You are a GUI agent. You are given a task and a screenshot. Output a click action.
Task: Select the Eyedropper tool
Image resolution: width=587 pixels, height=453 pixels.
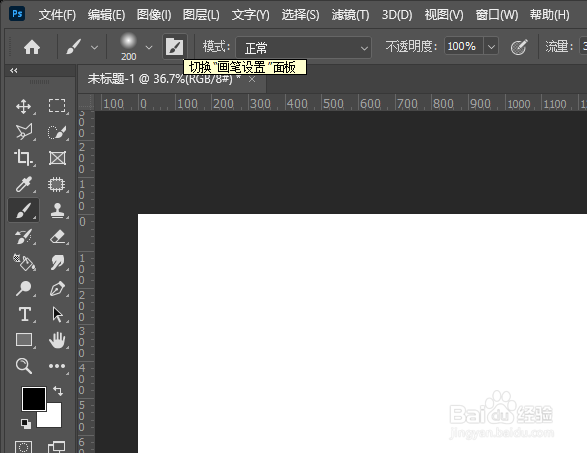tap(24, 184)
